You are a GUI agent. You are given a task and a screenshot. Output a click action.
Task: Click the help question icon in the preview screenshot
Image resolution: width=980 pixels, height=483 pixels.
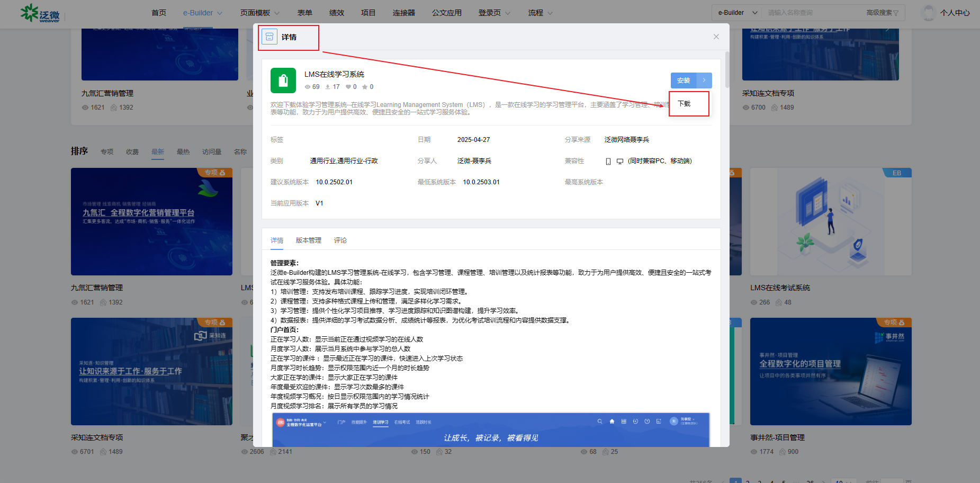[647, 422]
